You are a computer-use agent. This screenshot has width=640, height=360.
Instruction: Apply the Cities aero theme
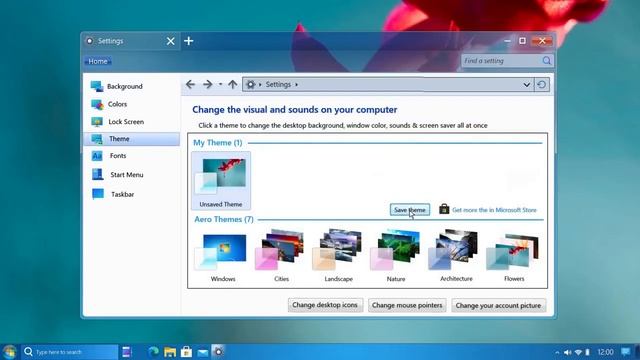pyautogui.click(x=281, y=256)
